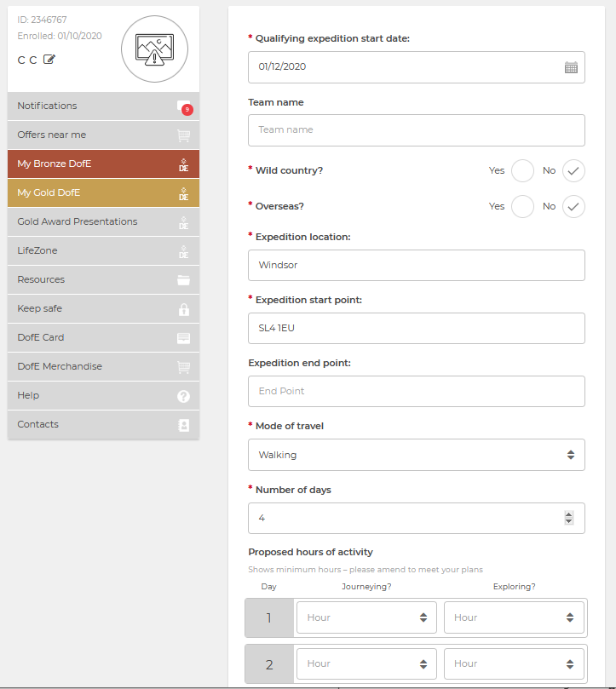Screen dimensions: 616x689
Task: Click the Resources folder icon
Action: coord(183,280)
